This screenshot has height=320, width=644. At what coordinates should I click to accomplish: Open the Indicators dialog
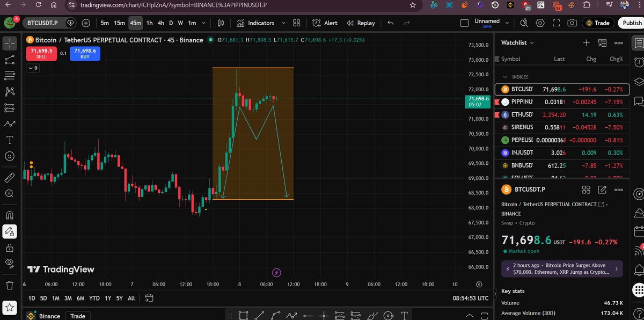tap(255, 23)
